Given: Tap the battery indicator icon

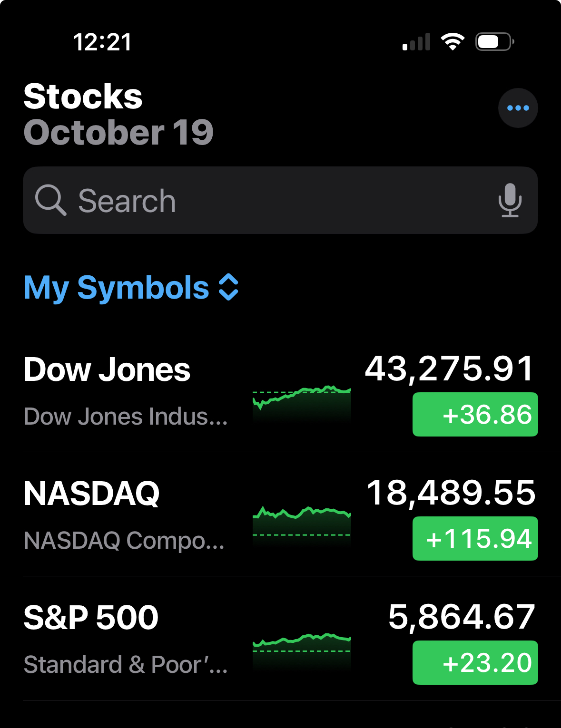Looking at the screenshot, I should click(x=494, y=42).
